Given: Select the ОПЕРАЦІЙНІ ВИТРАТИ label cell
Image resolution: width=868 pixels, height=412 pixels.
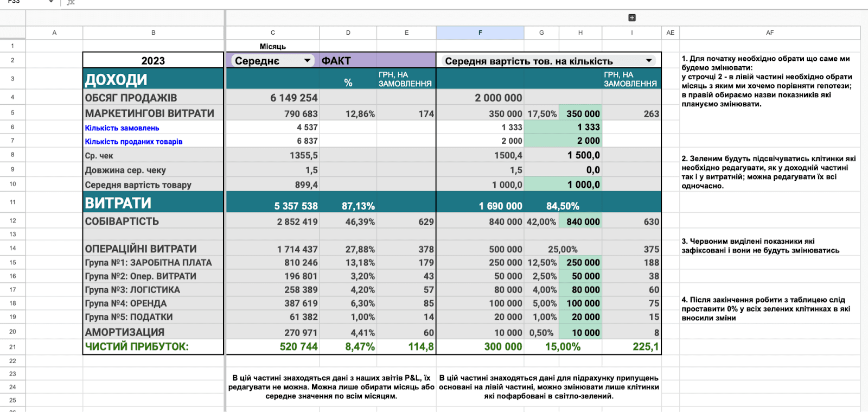Looking at the screenshot, I should (153, 249).
